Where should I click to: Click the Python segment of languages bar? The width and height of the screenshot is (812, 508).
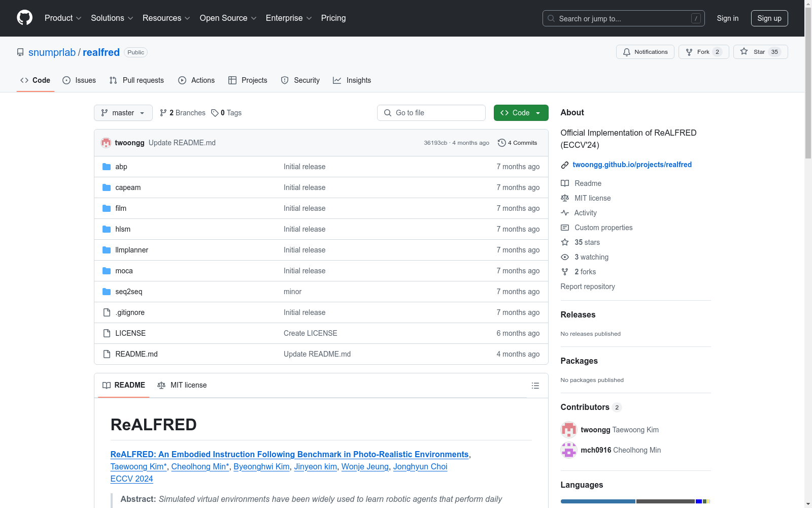tap(598, 501)
